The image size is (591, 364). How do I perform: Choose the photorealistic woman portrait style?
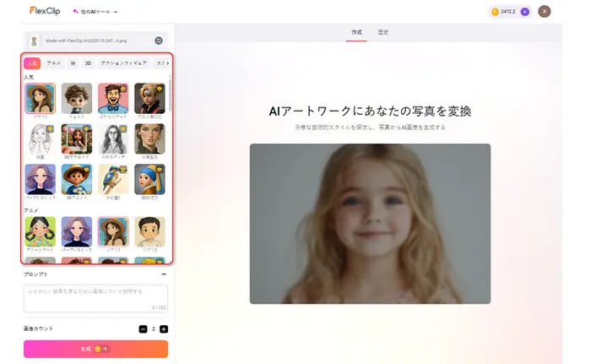point(149,139)
